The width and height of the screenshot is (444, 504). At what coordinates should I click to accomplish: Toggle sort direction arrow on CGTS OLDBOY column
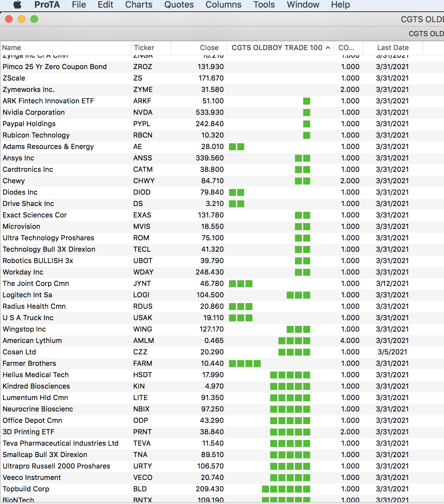tap(328, 48)
